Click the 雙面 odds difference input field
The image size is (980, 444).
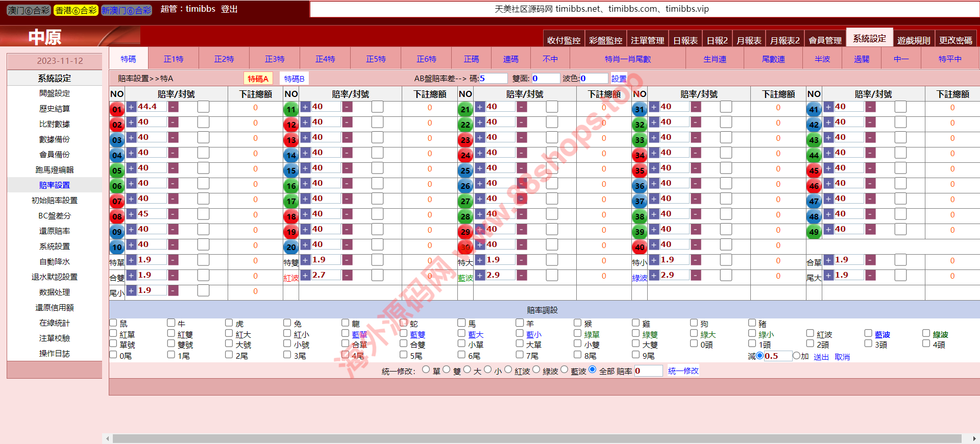545,79
